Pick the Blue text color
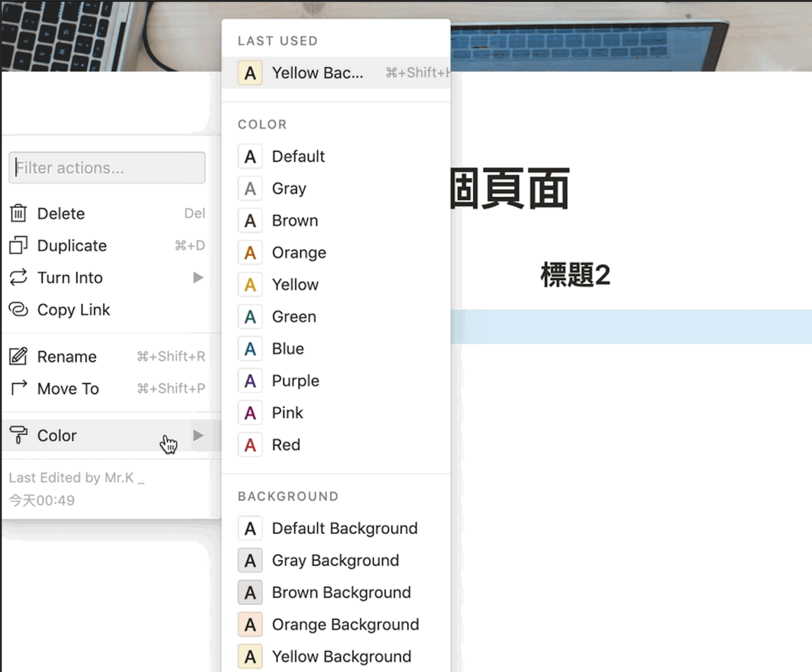 tap(288, 349)
